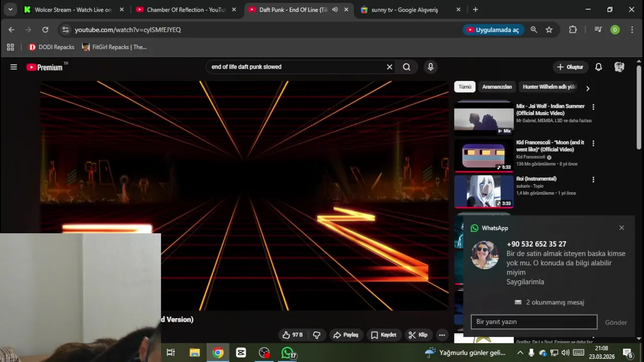Open File Explorer from the taskbar
Screen dimensions: 644x362
pos(195,352)
